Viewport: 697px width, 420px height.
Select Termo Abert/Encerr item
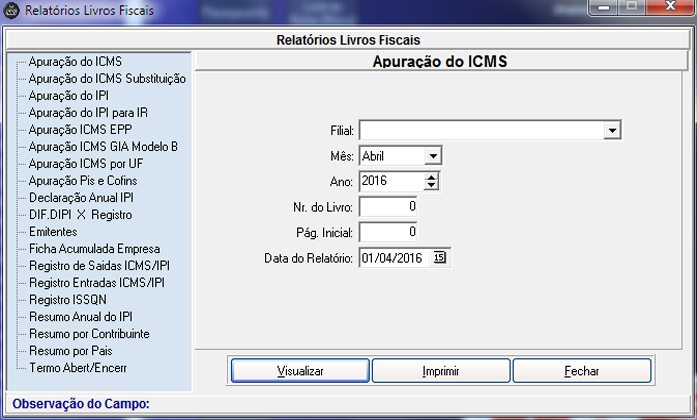click(x=78, y=368)
